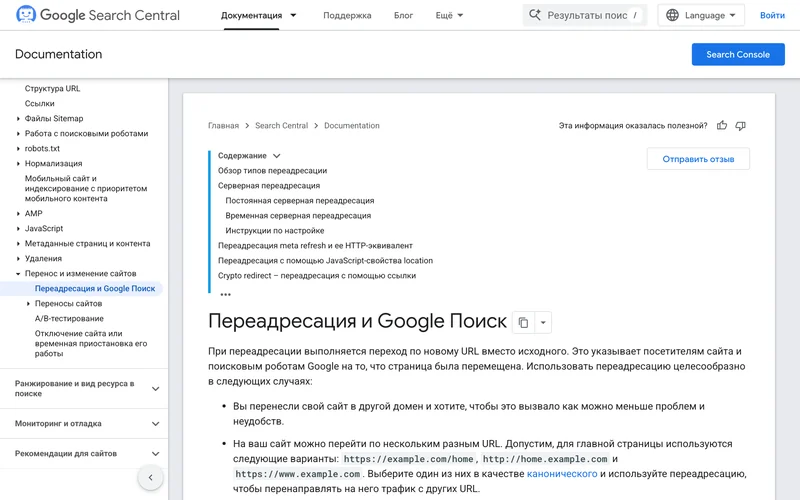Expand AMP tree item
Viewport: 800px width, 500px height.
tap(18, 214)
